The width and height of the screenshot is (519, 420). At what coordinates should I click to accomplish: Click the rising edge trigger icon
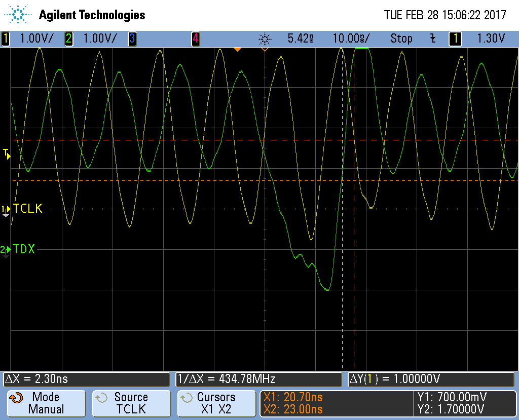pyautogui.click(x=432, y=39)
